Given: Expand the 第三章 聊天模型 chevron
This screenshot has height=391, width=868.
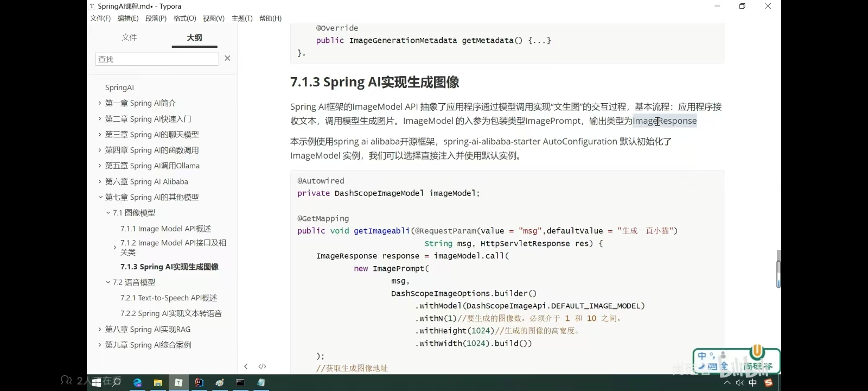Looking at the screenshot, I should pos(100,134).
